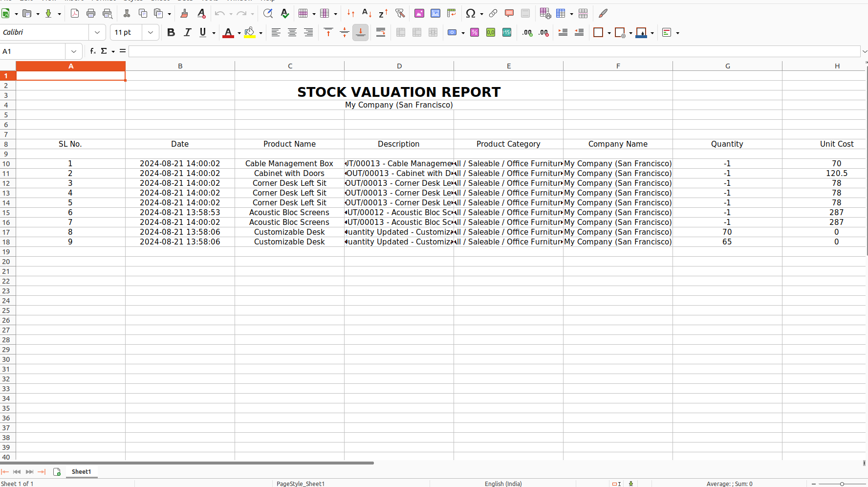Click the Average/Sum status bar field
This screenshot has height=487, width=868.
729,484
